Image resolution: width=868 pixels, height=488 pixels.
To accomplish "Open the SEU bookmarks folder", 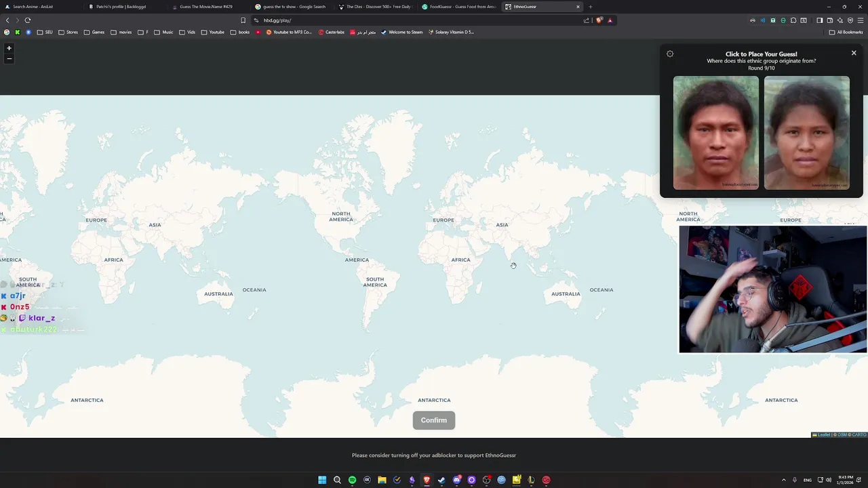I will pos(45,32).
